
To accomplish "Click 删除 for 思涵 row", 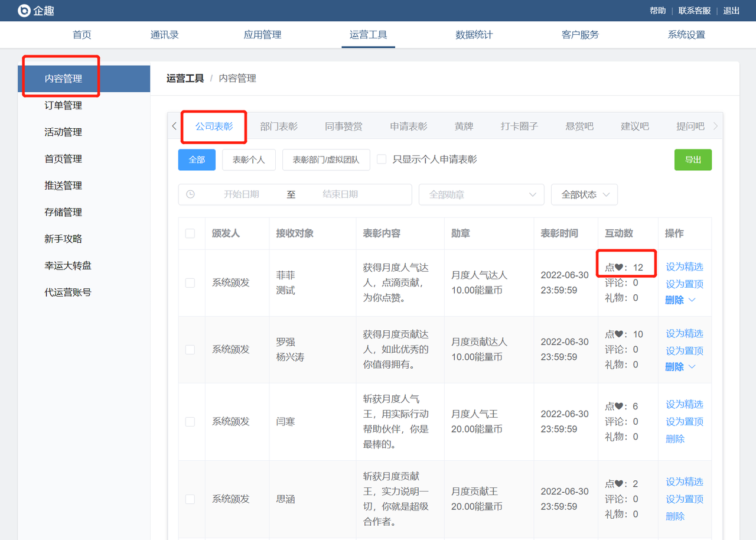I will pos(675,516).
